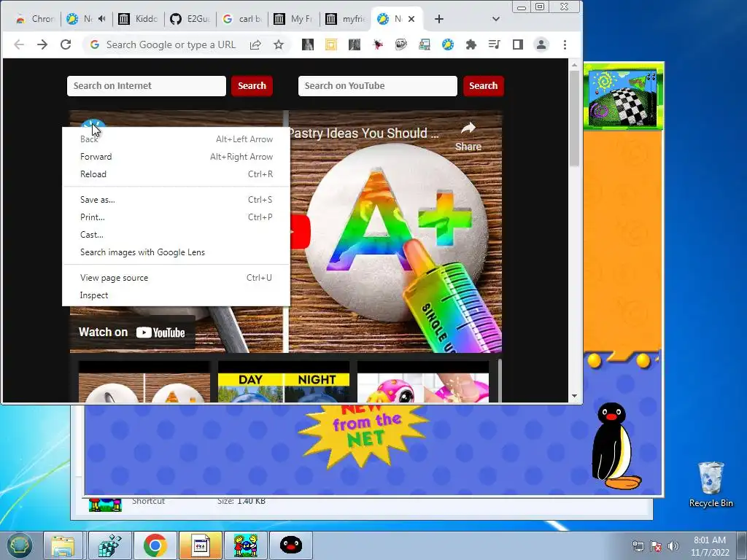Click Watch on YouTube link
747x560 pixels.
(x=132, y=332)
